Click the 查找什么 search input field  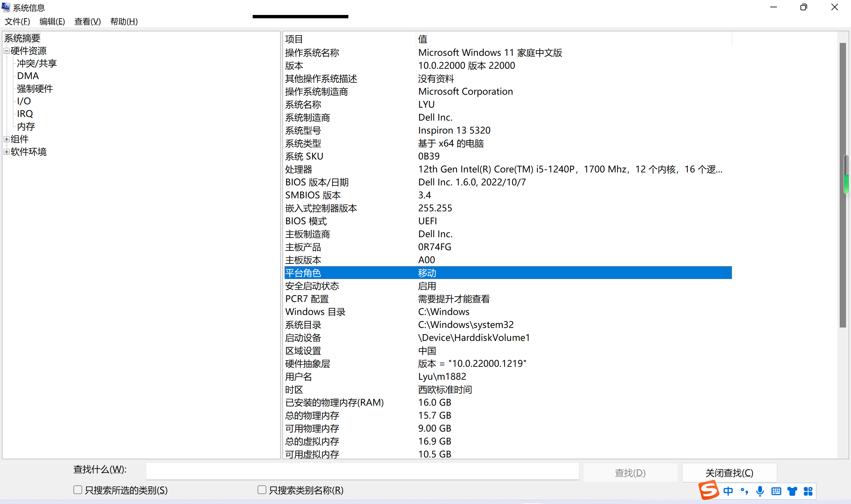coord(362,471)
